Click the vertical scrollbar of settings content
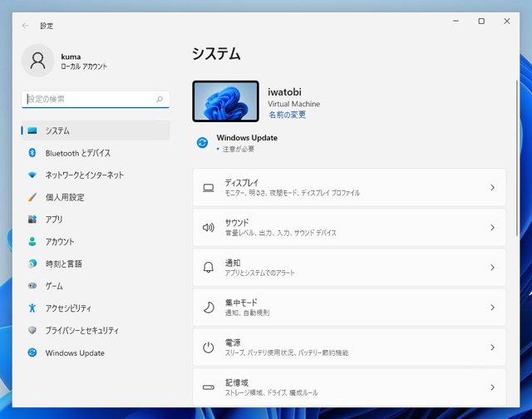Viewport: 532px width, 419px height. [517, 158]
